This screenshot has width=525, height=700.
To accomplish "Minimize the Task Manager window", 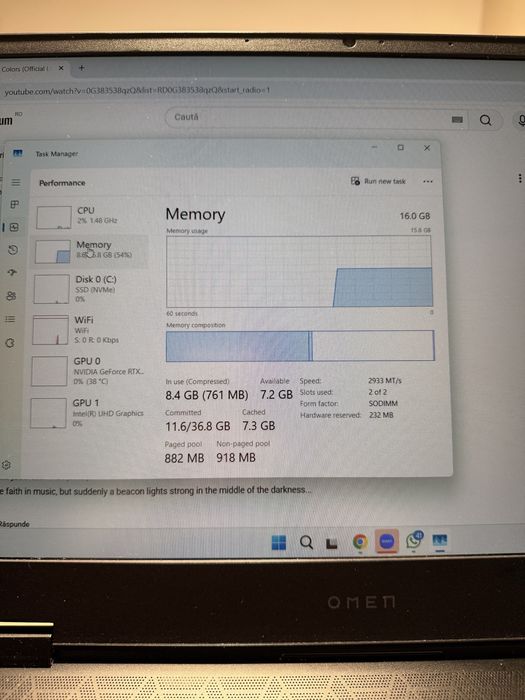I will [375, 147].
